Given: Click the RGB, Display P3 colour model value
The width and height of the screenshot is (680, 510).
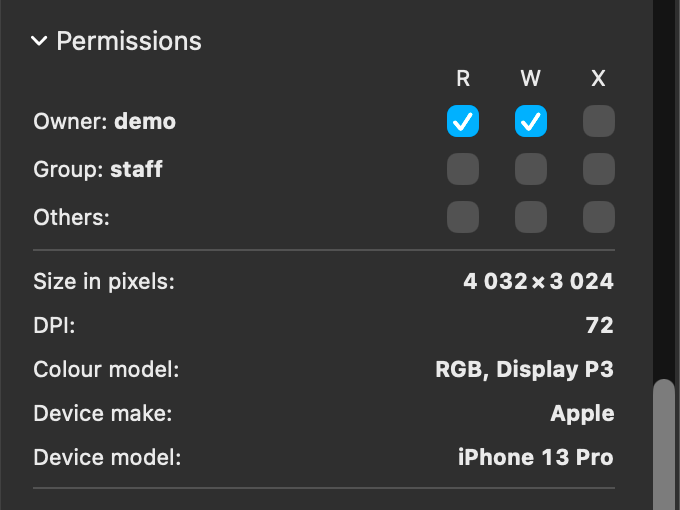Looking at the screenshot, I should tap(524, 370).
